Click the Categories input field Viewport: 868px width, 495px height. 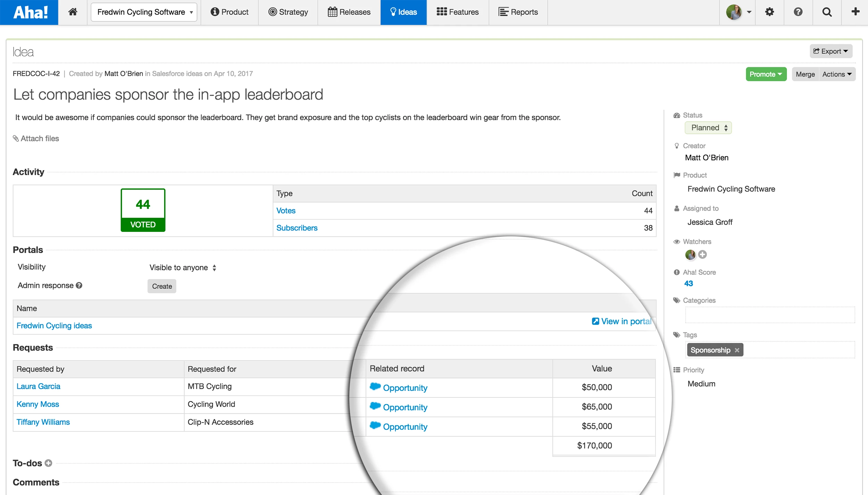tap(770, 315)
